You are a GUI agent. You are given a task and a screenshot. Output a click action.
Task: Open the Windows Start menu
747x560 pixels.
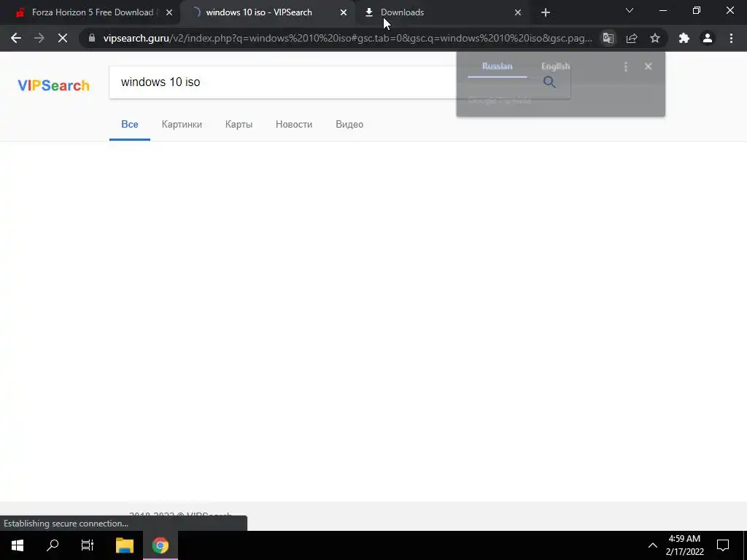18,545
